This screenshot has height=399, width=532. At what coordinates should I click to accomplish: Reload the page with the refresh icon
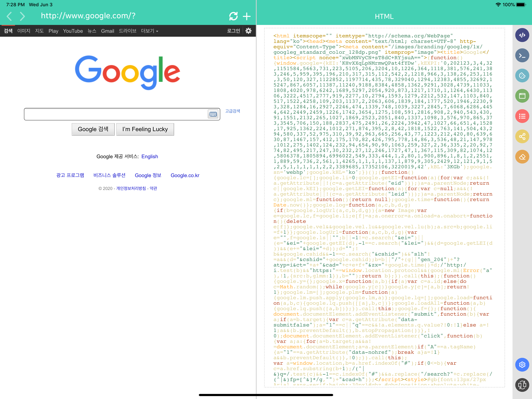click(233, 16)
